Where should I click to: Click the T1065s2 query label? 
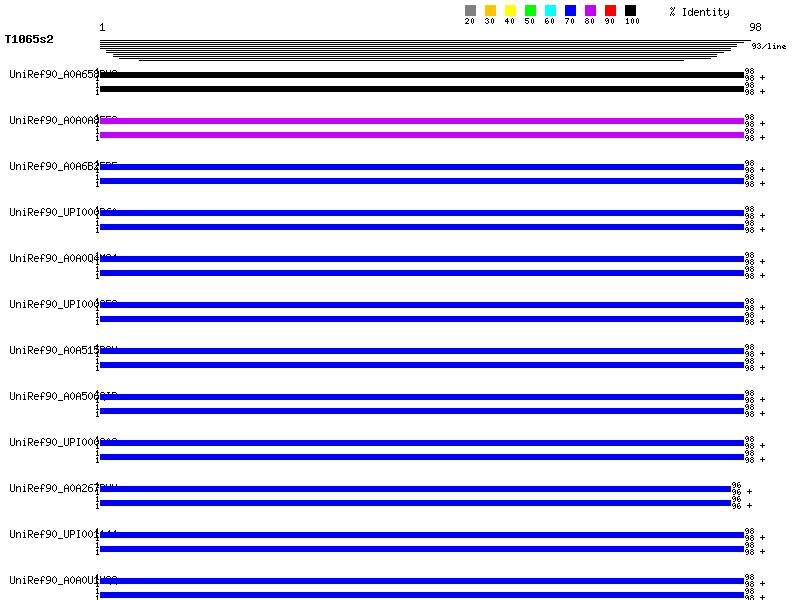pyautogui.click(x=29, y=40)
